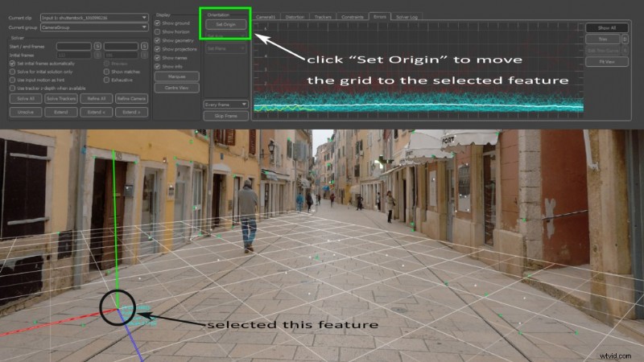Enable Use input motion as hint
The height and width of the screenshot is (362, 644).
[x=12, y=80]
